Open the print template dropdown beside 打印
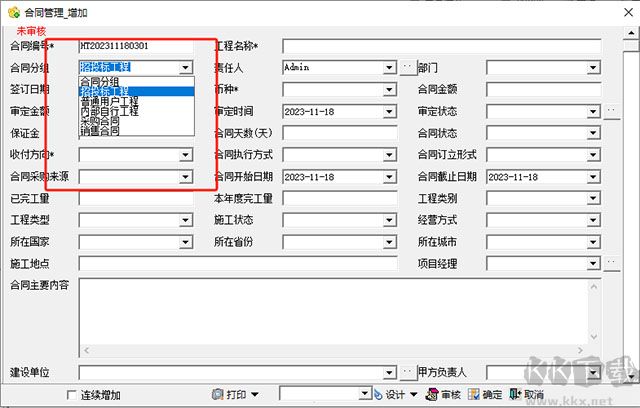Image resolution: width=640 pixels, height=408 pixels. (365, 394)
